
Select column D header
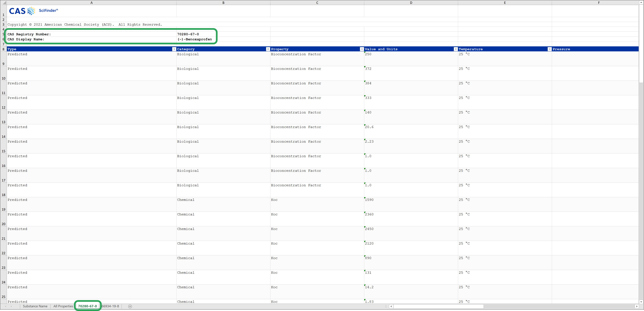411,3
